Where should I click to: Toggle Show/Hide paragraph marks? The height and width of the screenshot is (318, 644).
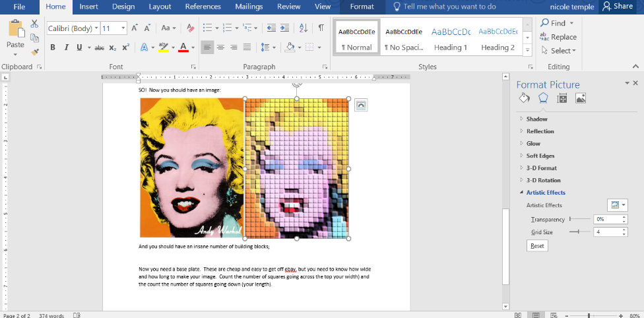click(x=321, y=28)
